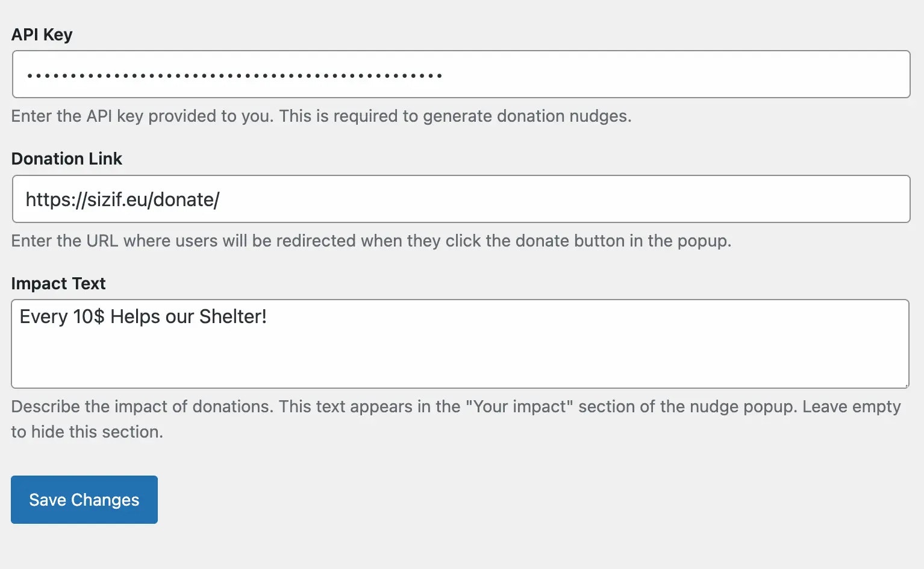Click the Donation Link label

coord(66,159)
